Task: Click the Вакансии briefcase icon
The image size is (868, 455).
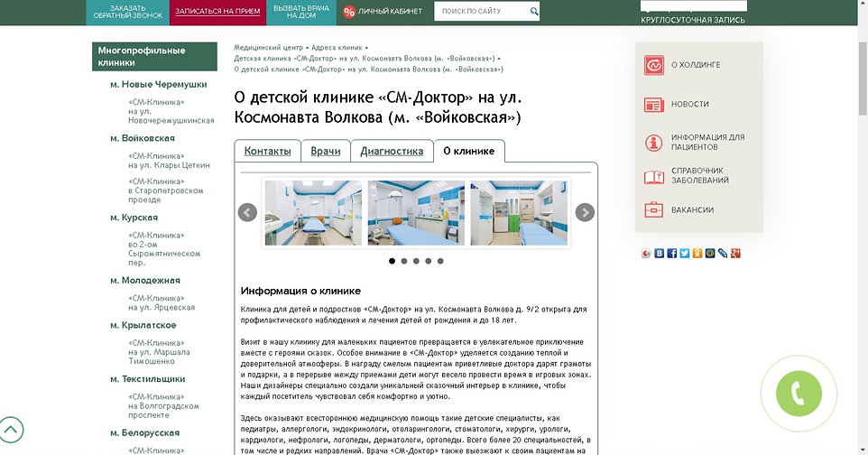Action: pos(654,210)
